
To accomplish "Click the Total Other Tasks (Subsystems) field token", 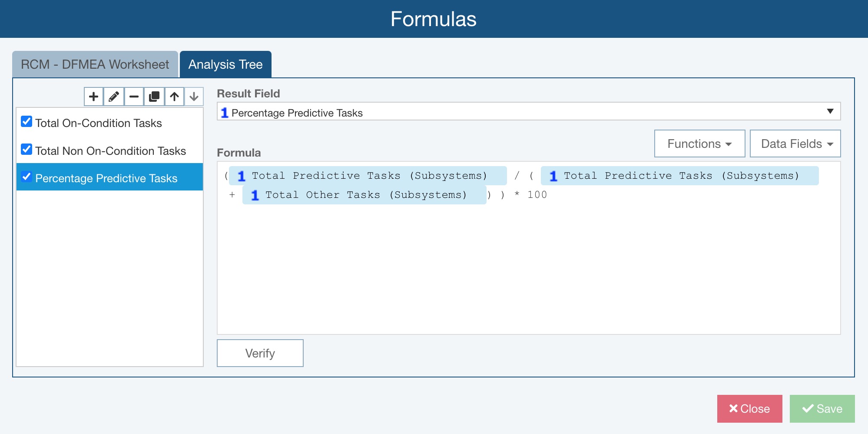I will [x=364, y=195].
